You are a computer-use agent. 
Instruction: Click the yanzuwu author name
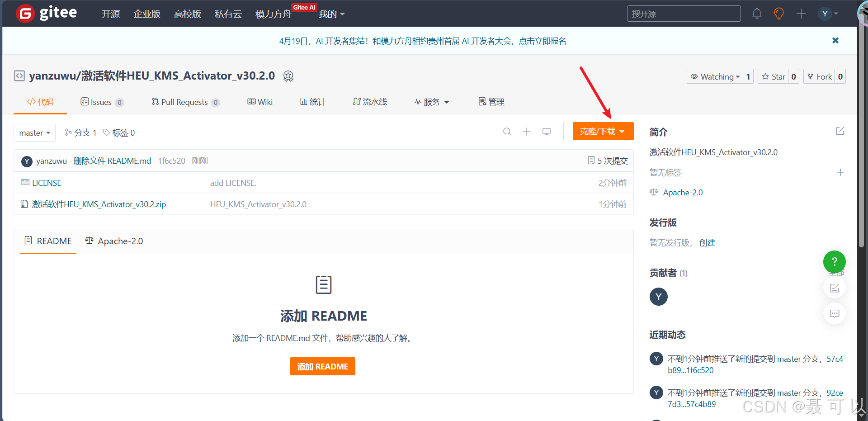[x=52, y=161]
